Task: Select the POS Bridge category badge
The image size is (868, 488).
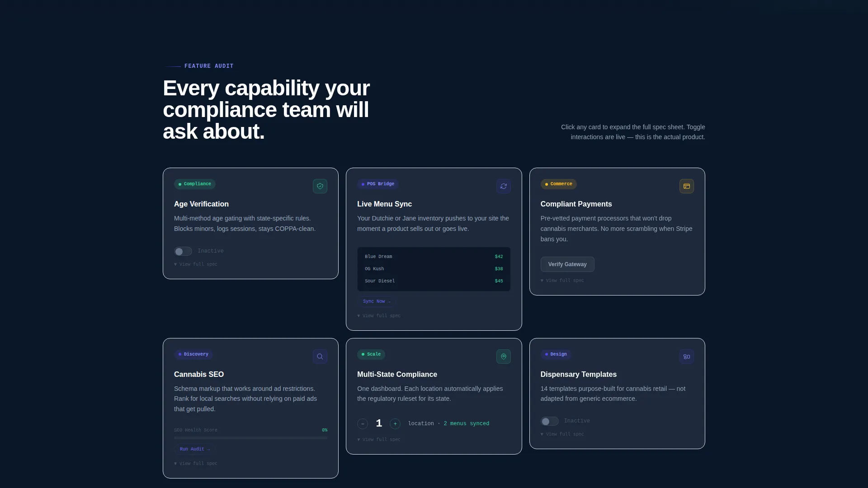Action: [x=378, y=184]
